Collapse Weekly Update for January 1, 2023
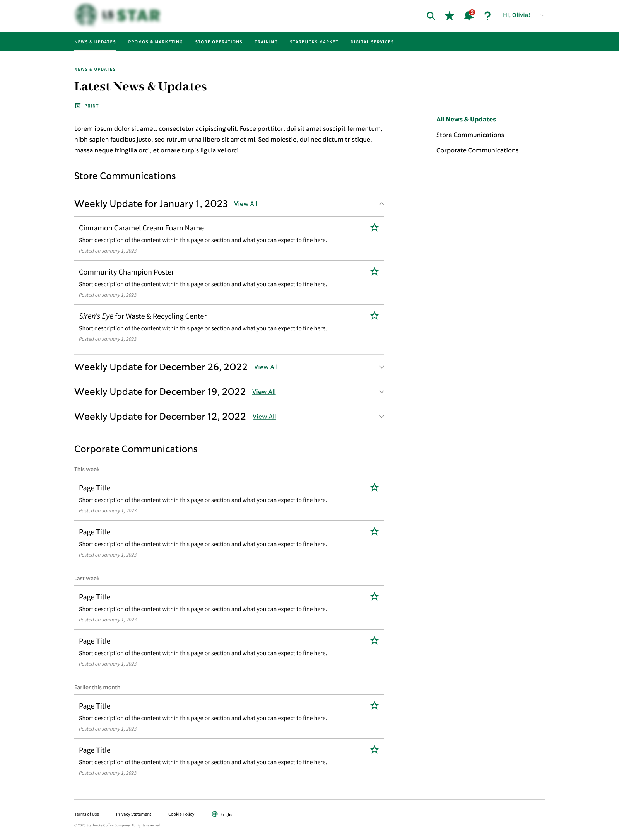The image size is (619, 840). point(381,204)
